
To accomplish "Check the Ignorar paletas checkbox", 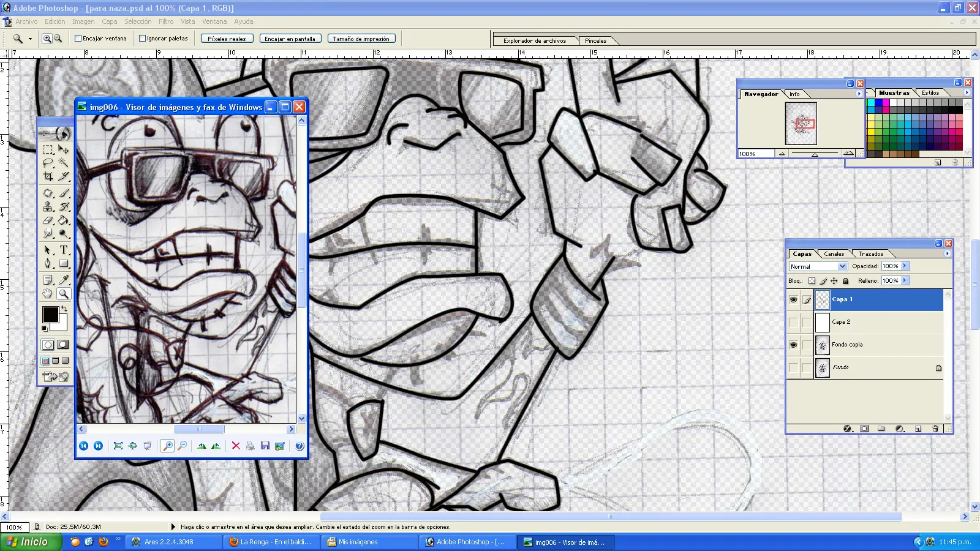I will 142,38.
